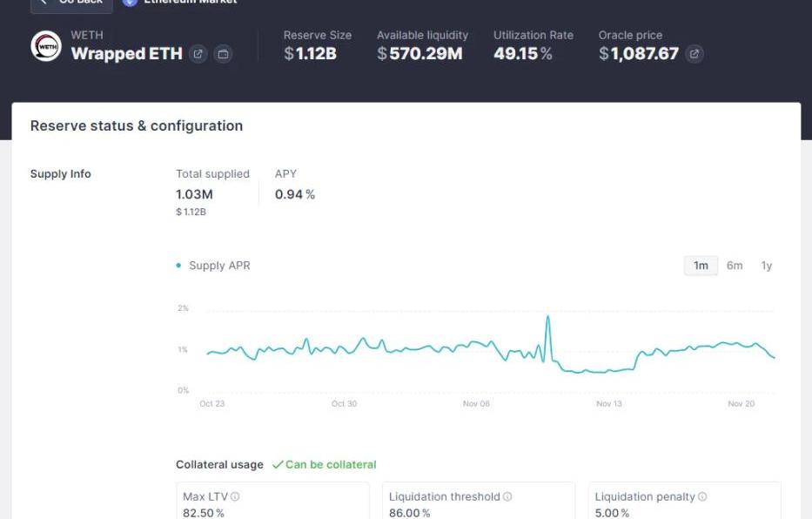Click the Liquidation threshold 86.00% card

478,502
